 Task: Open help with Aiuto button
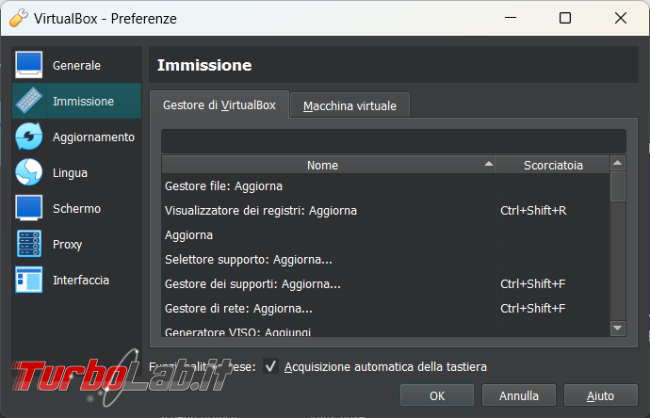pos(600,396)
